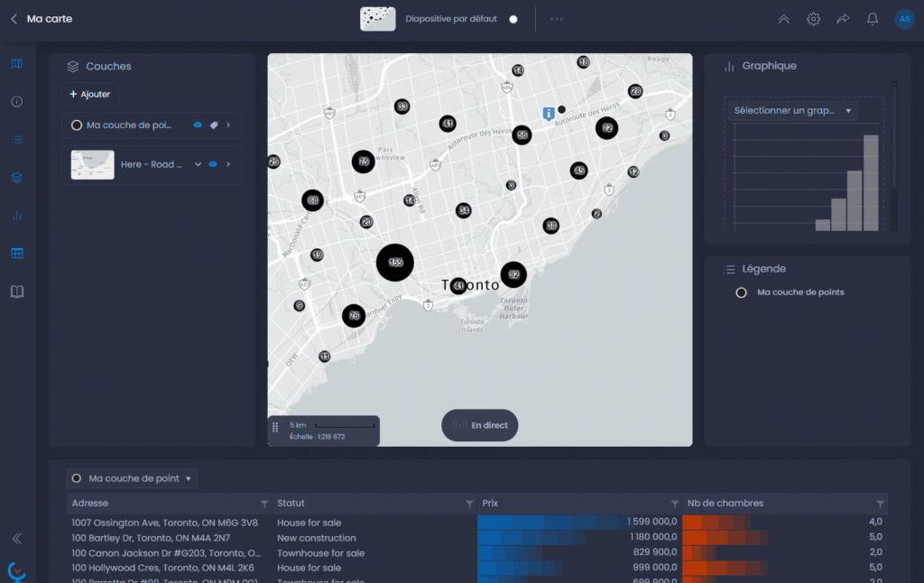924x583 pixels.
Task: Select row 100 Bartley Dr address
Action: pyautogui.click(x=151, y=538)
